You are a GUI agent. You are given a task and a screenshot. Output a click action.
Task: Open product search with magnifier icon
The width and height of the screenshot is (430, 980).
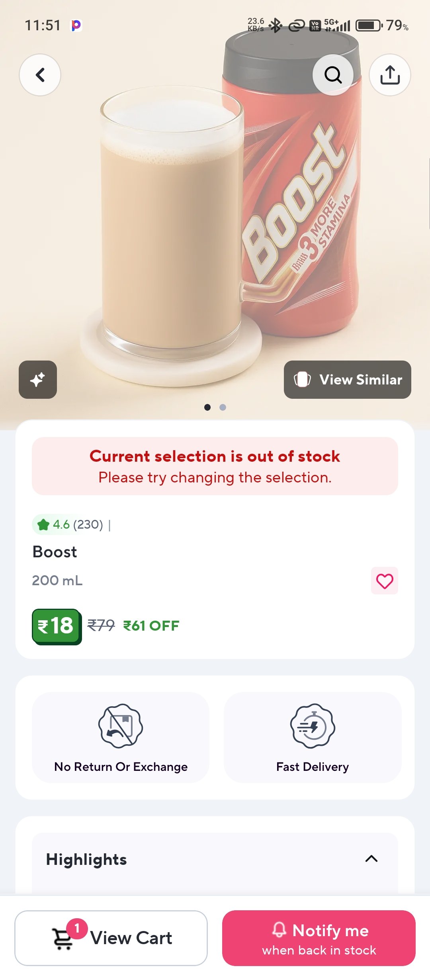[333, 75]
